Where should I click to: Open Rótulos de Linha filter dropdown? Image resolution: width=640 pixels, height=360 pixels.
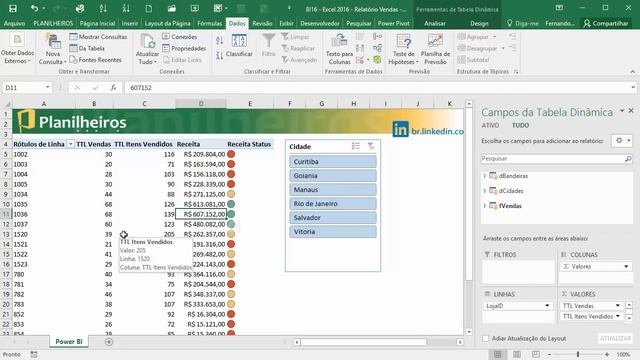(70, 144)
